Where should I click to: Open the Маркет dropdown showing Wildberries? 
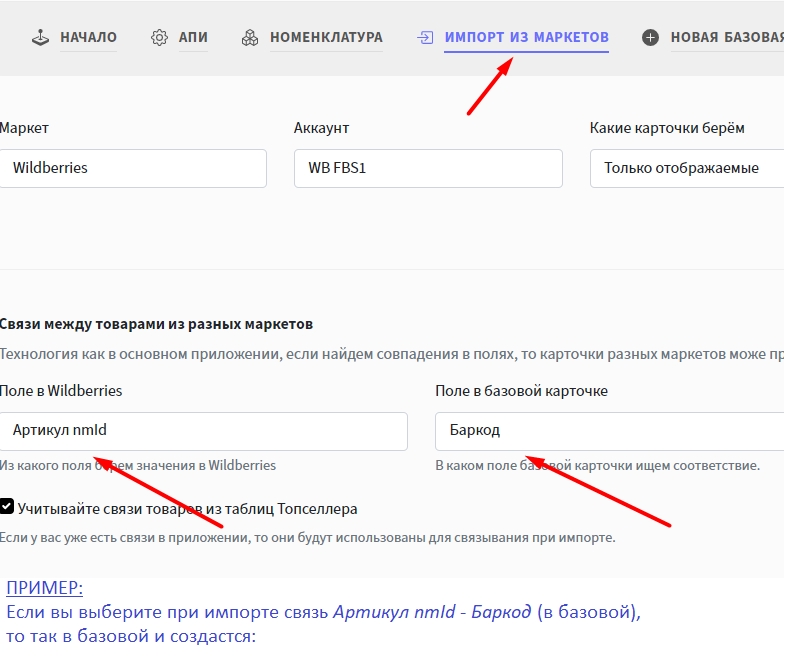(x=132, y=168)
